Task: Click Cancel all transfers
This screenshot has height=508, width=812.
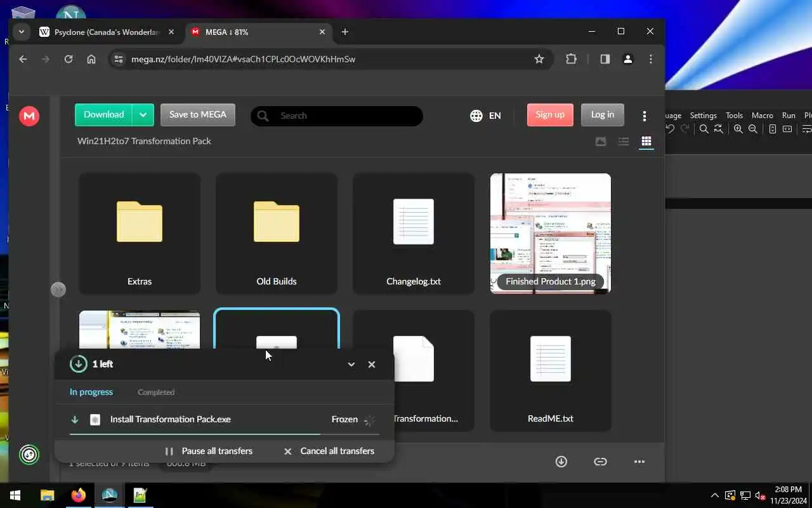Action: click(329, 451)
